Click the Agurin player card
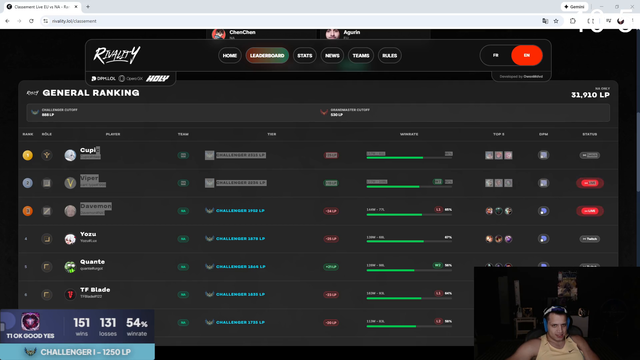 pos(376,34)
